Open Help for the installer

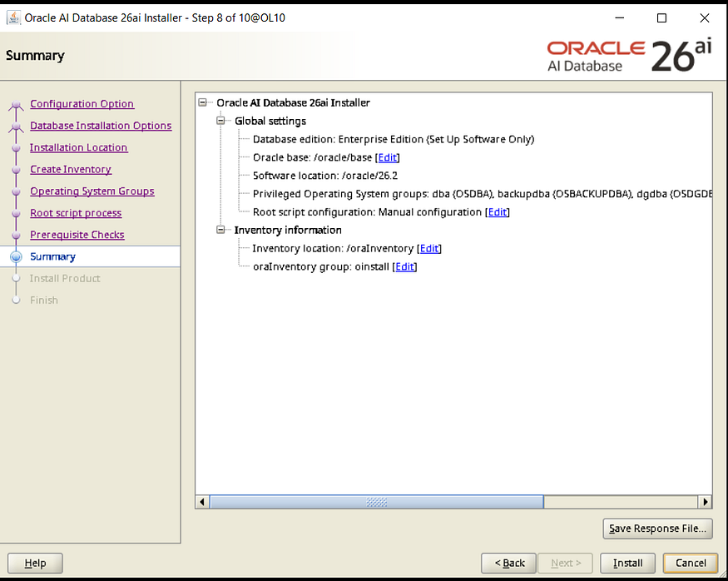click(x=35, y=563)
